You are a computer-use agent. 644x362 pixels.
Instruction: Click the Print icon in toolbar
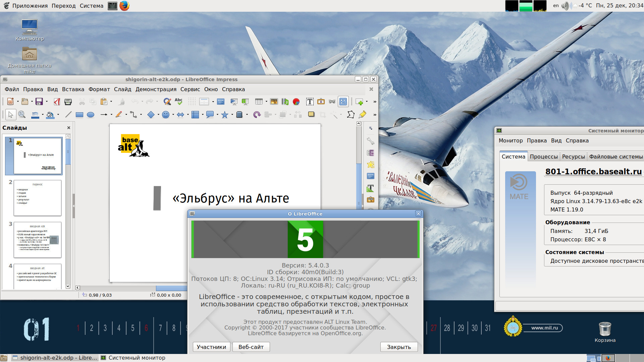[x=68, y=102]
